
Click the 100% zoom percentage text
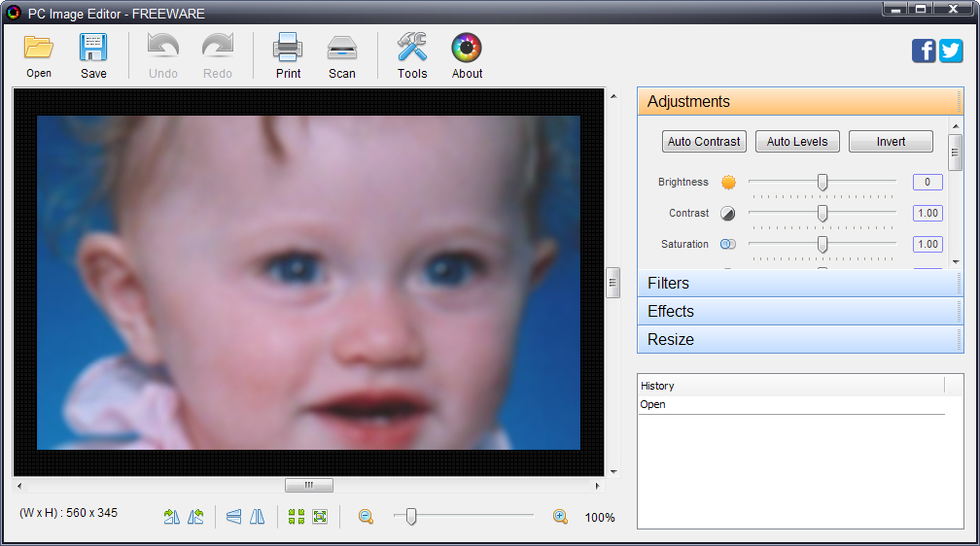(599, 517)
